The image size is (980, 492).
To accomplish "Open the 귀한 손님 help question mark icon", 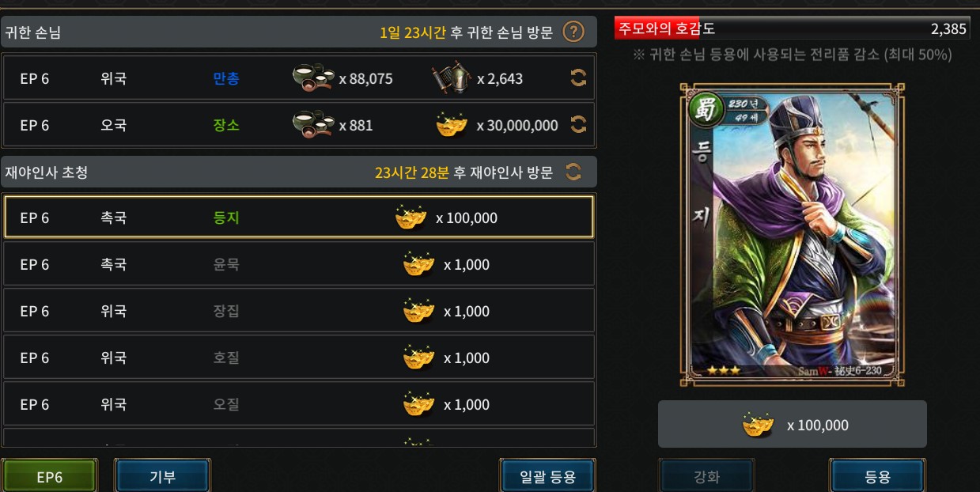I will click(573, 32).
